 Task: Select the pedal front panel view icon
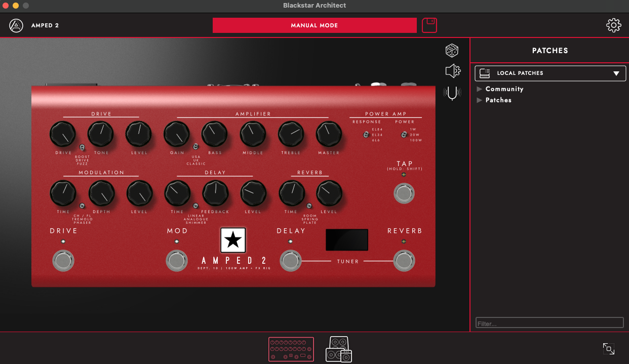[291, 349]
